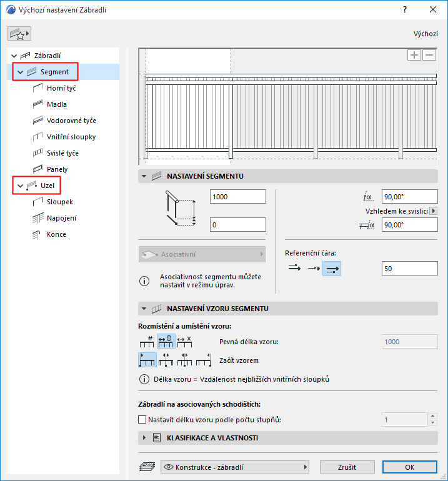Viewport: 448px width, 481px height.
Task: Click the Zrušit button
Action: click(x=347, y=467)
